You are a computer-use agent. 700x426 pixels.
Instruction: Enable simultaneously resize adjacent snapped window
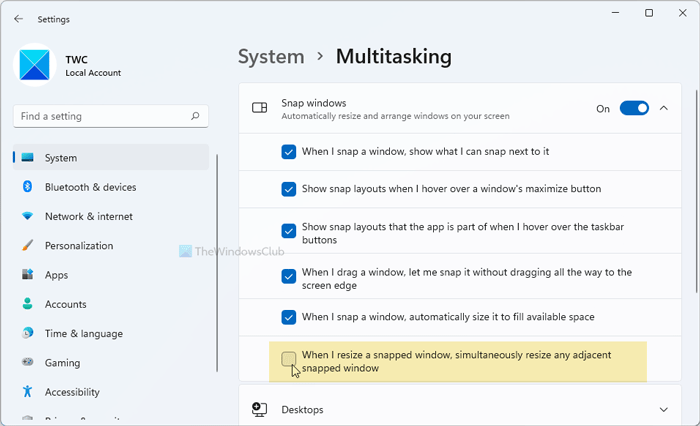[x=289, y=358]
